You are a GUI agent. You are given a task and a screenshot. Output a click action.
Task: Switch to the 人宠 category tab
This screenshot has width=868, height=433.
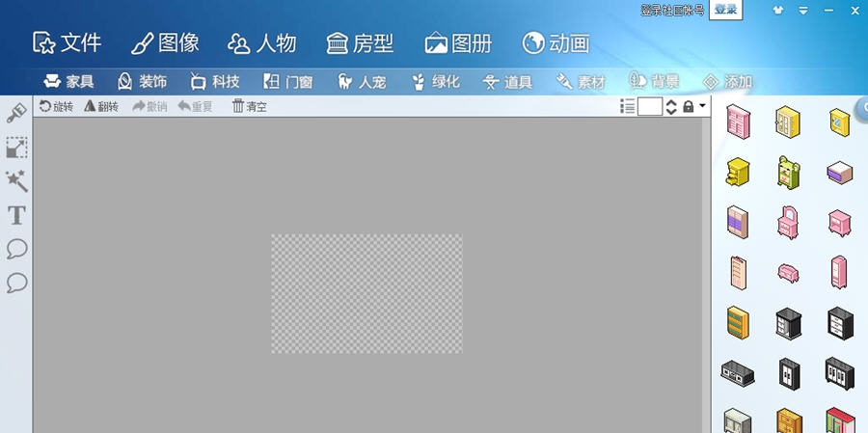362,82
